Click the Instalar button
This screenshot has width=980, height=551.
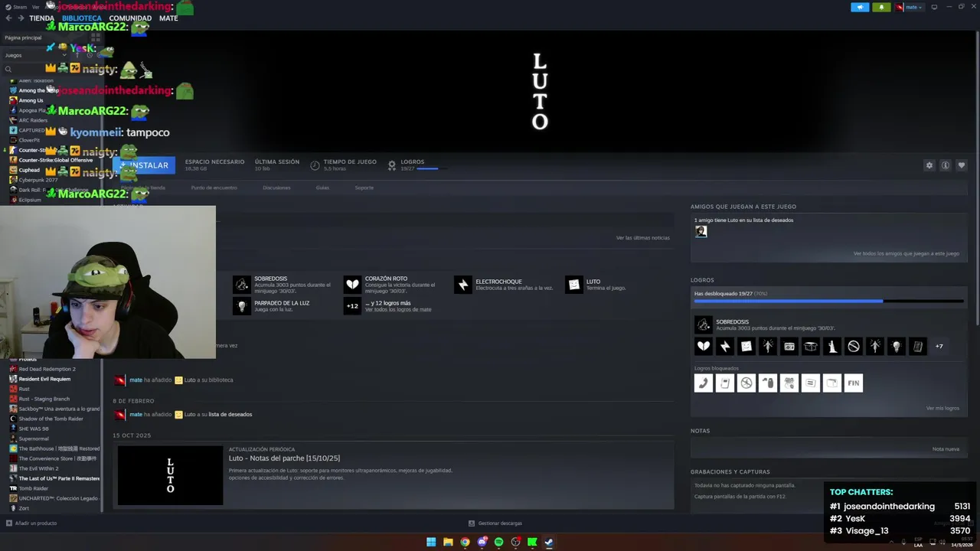tap(144, 165)
